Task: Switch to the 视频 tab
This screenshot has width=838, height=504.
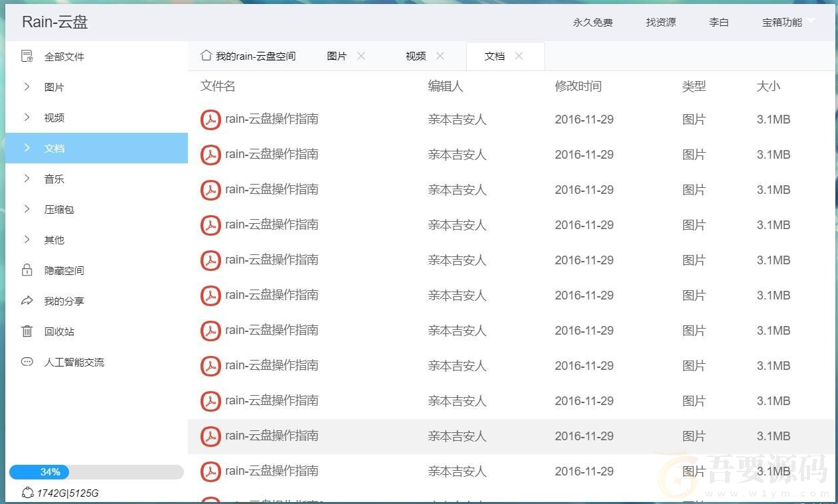Action: [416, 56]
